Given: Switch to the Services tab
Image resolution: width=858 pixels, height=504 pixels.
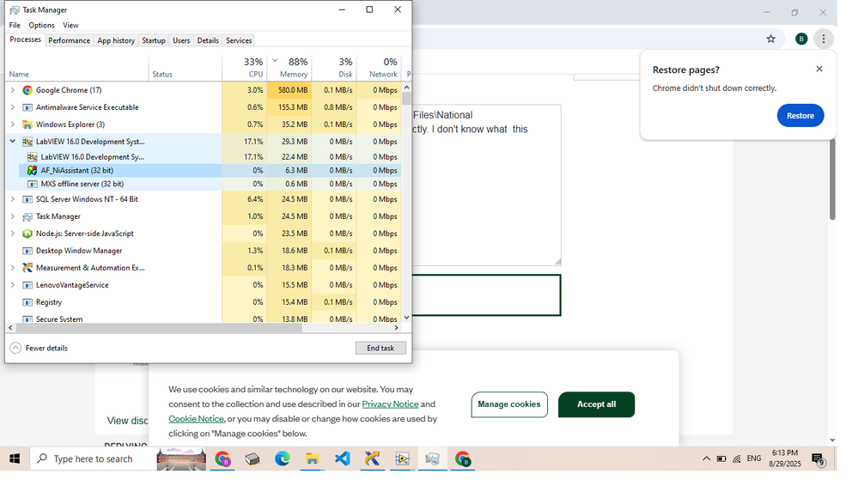Looking at the screenshot, I should tap(239, 40).
